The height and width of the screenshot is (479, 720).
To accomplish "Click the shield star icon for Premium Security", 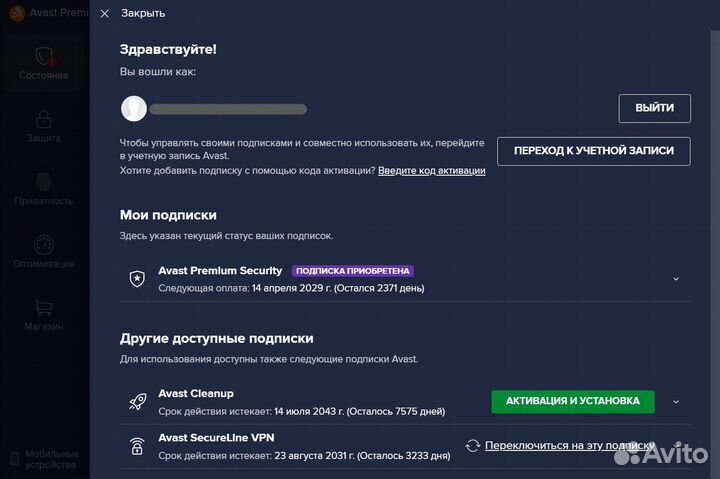I will (137, 279).
